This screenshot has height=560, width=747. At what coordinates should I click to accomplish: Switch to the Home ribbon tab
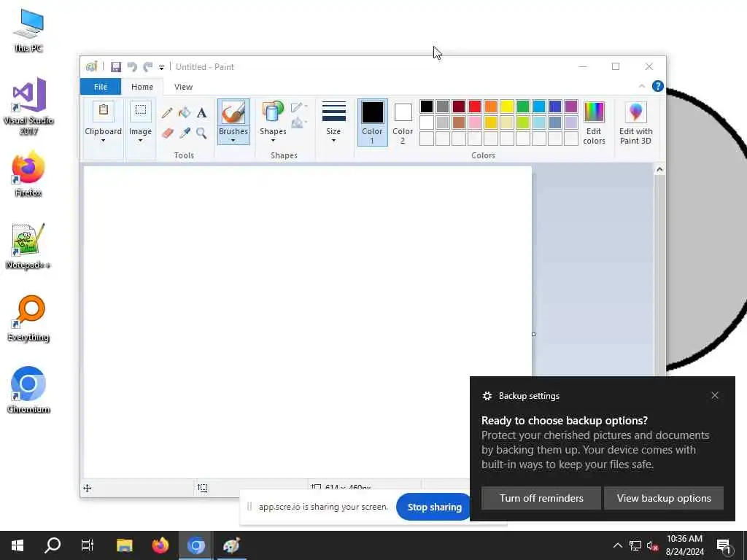tap(142, 87)
